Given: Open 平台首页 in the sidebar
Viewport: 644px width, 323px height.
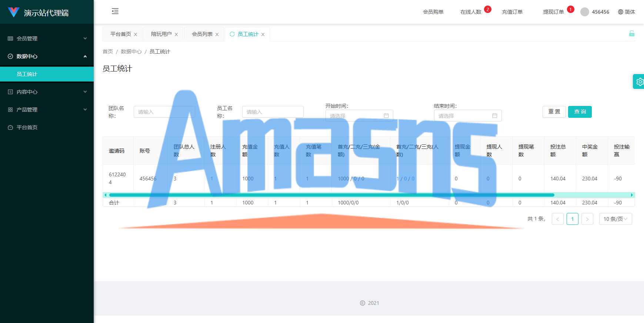Looking at the screenshot, I should (47, 127).
